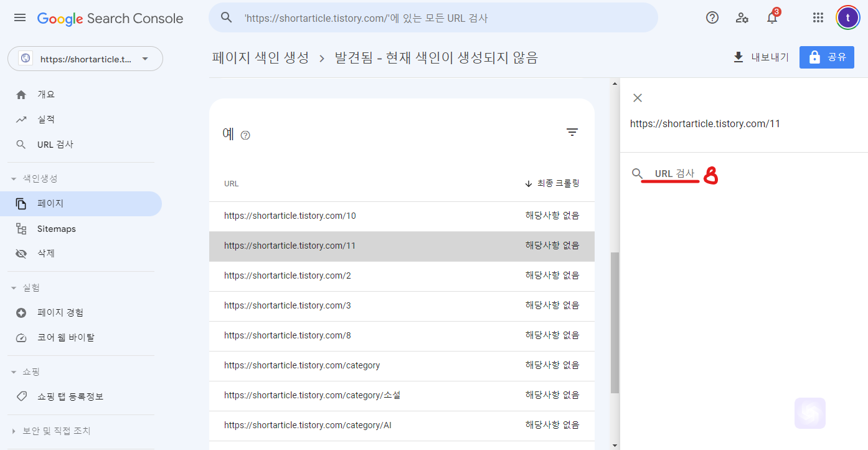The height and width of the screenshot is (450, 868).
Task: Click the page experience plus-circle icon
Action: (x=21, y=313)
